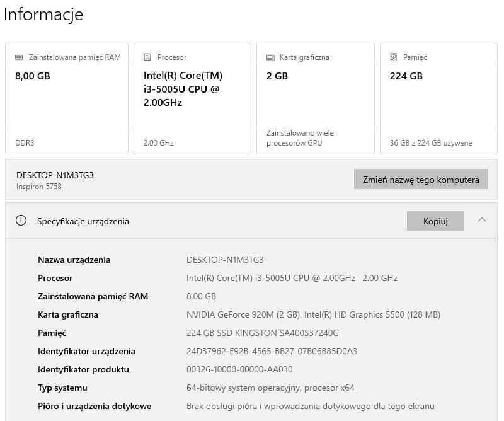Click the storage drive icon

(394, 57)
